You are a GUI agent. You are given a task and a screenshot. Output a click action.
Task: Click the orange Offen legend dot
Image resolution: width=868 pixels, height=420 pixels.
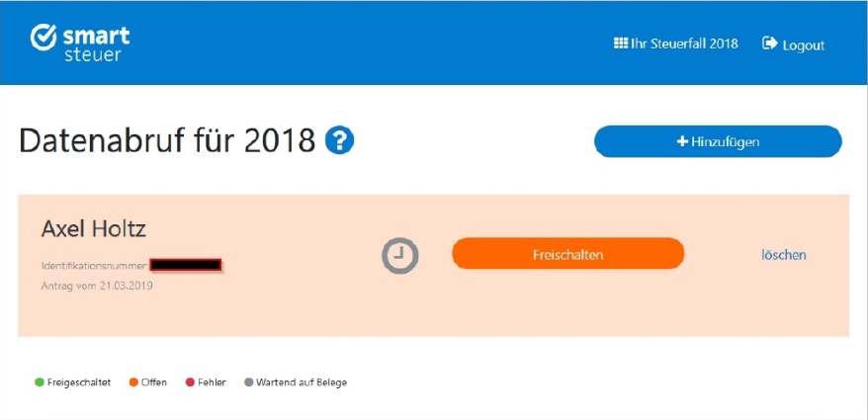(132, 382)
